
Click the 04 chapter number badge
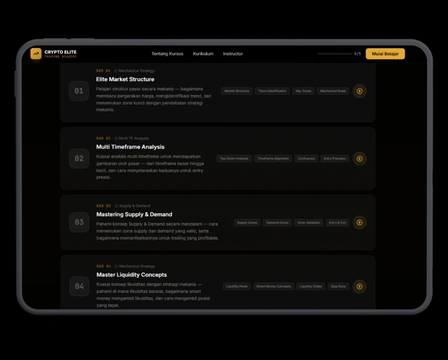click(x=79, y=286)
